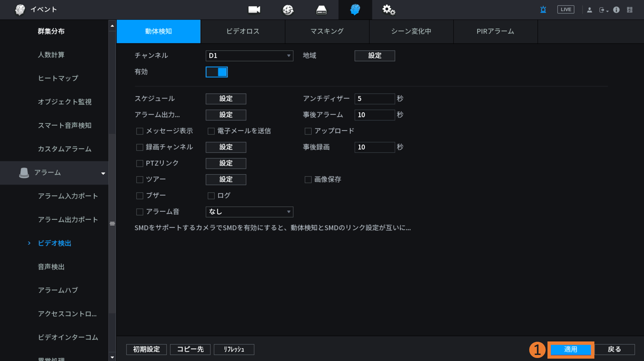Click the user account icon
Image resolution: width=644 pixels, height=361 pixels.
589,10
